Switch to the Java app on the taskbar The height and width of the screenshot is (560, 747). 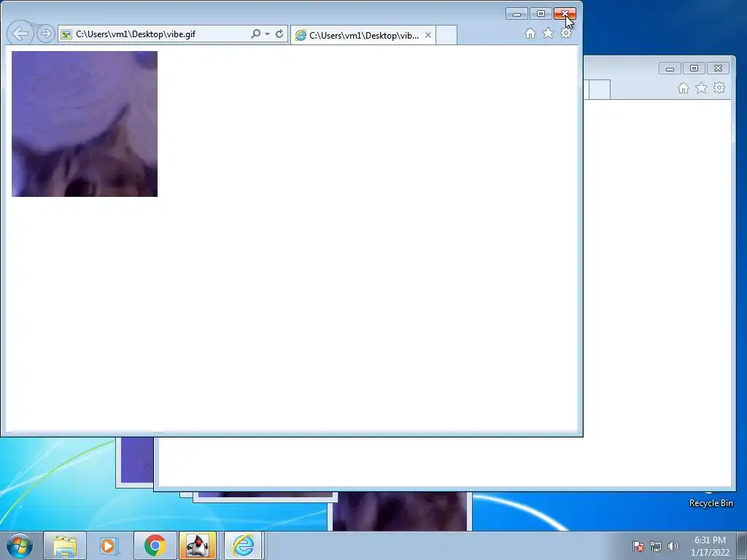coord(198,545)
